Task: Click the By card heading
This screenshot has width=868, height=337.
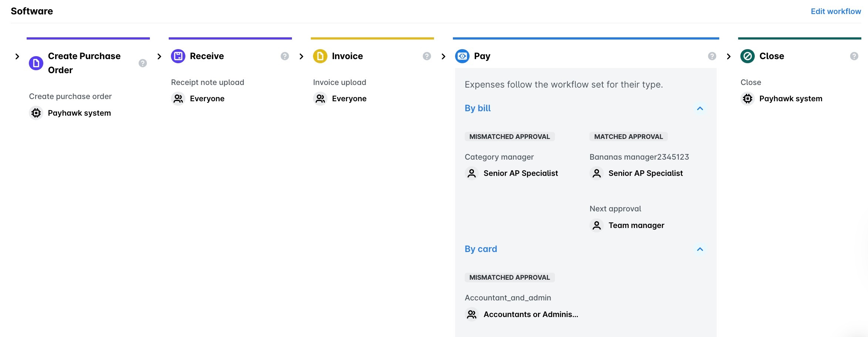Action: pyautogui.click(x=481, y=249)
